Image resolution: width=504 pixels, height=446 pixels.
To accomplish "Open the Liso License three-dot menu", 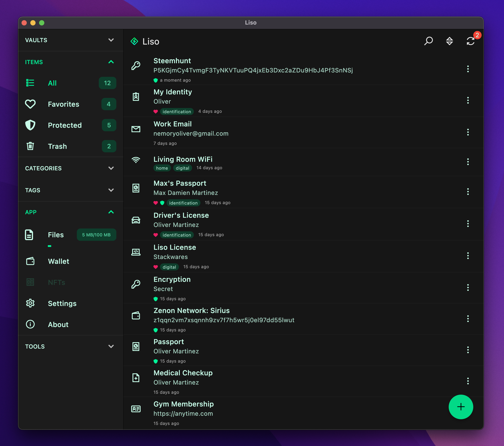I will click(x=468, y=256).
